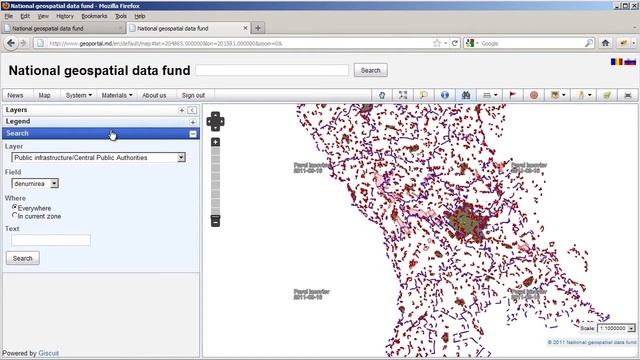Bookmark page with the star icon

click(437, 43)
